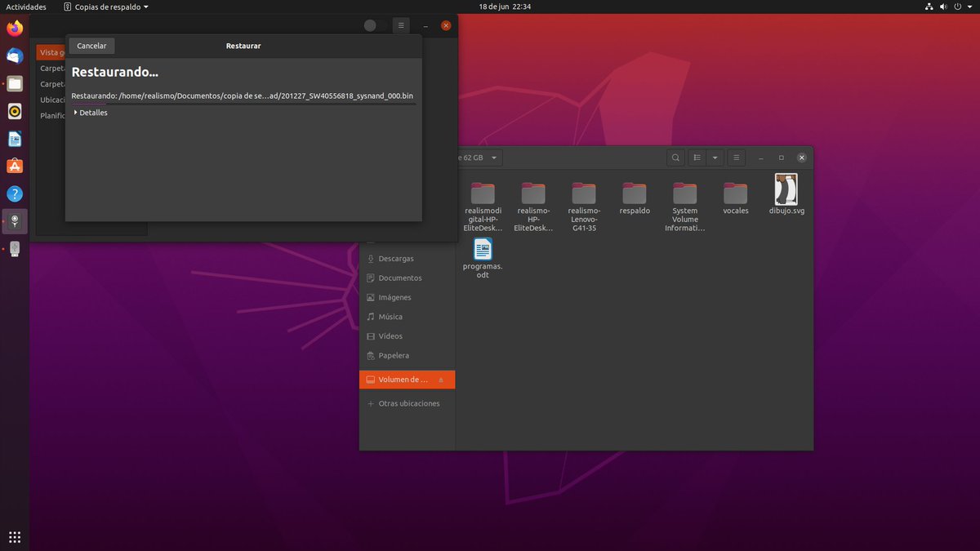Select Volumen de... in Files sidebar
This screenshot has width=980, height=551.
click(x=407, y=380)
